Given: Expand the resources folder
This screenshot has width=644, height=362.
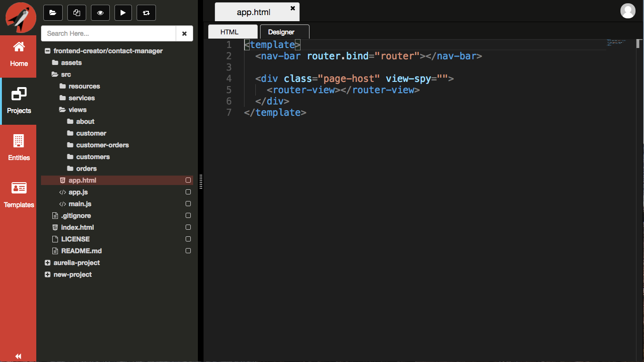Looking at the screenshot, I should (63, 86).
